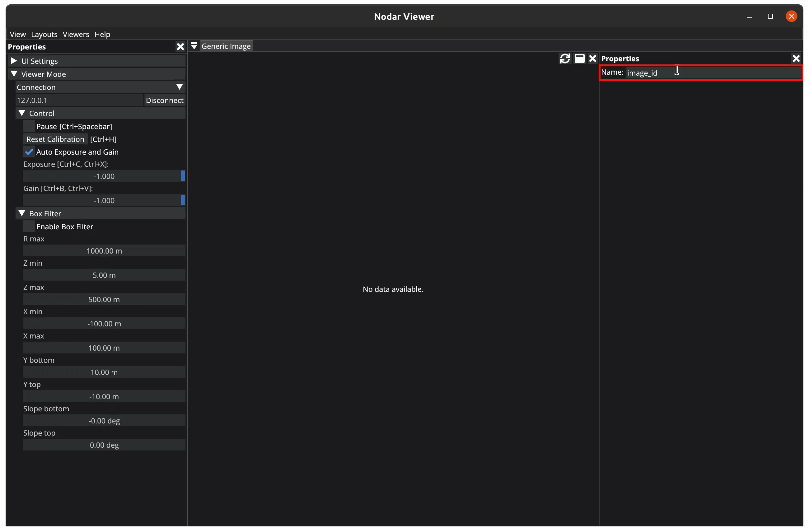Close the right Properties panel

796,58
